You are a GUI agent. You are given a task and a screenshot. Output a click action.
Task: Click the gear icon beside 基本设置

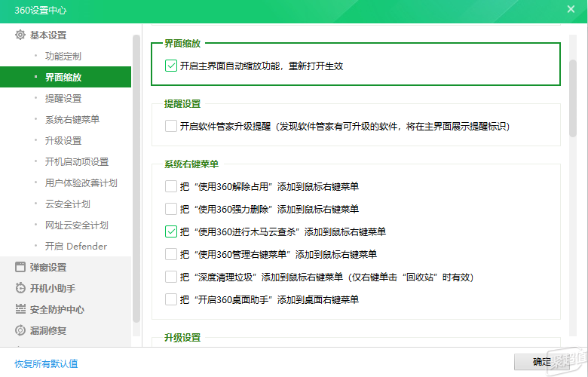(20, 35)
